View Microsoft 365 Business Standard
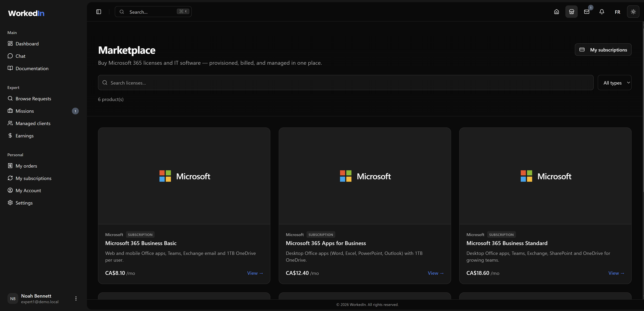Image resolution: width=644 pixels, height=311 pixels. [x=616, y=273]
